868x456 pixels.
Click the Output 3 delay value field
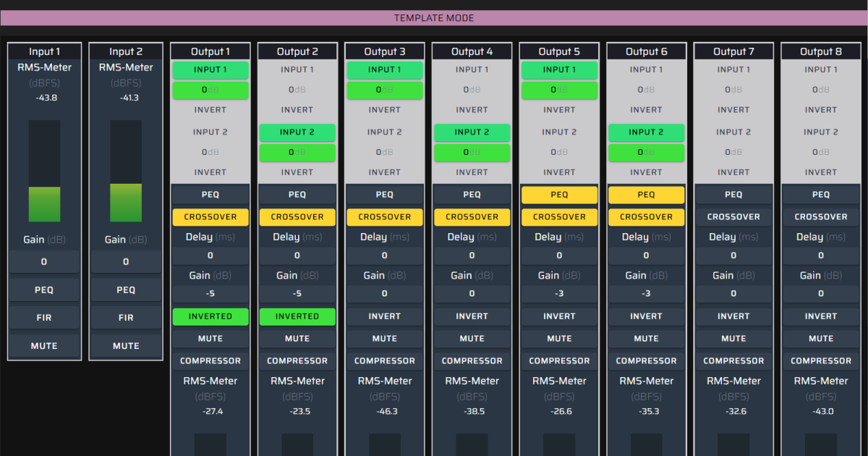tap(384, 256)
